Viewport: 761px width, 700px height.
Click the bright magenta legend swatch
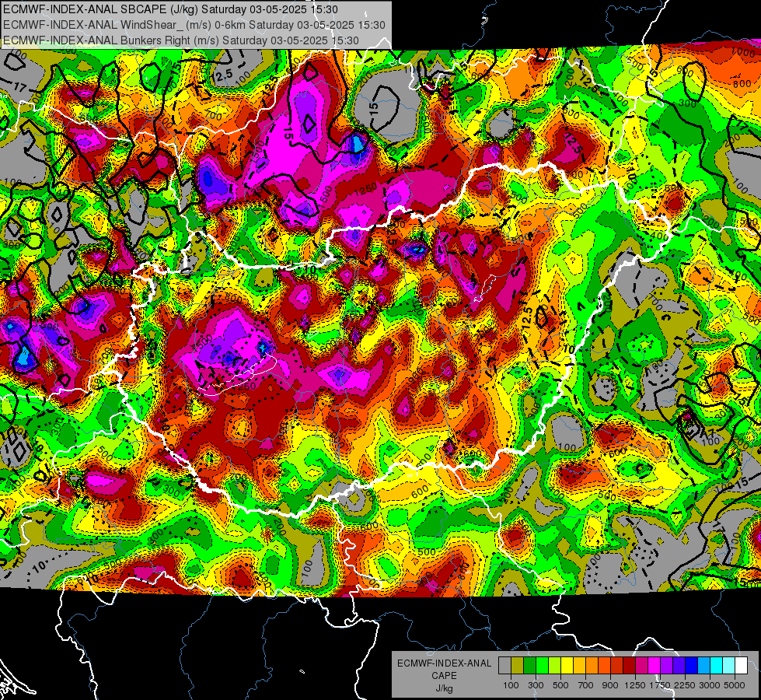655,666
